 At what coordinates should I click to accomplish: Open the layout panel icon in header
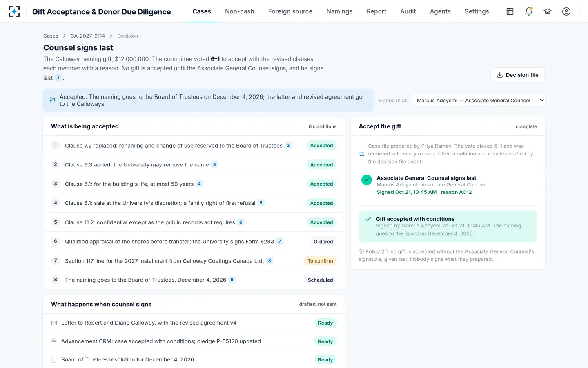click(x=510, y=11)
